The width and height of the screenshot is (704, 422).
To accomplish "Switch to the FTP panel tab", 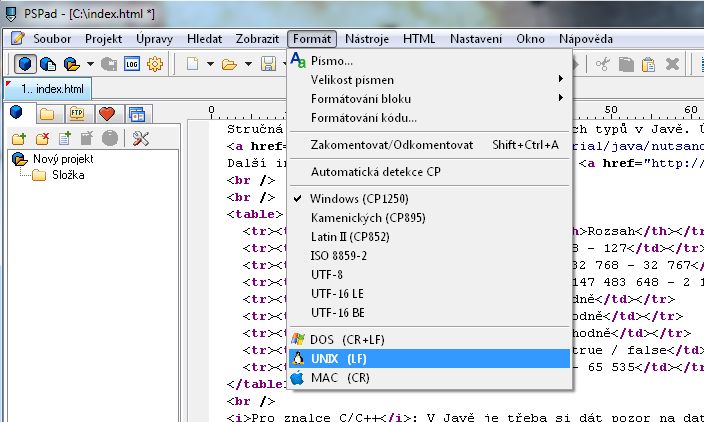I will (76, 113).
